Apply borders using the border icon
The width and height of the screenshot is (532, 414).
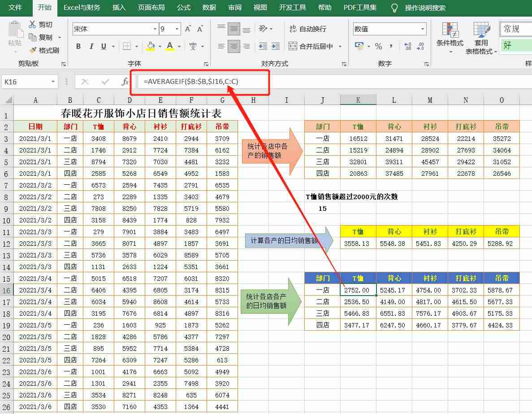tap(127, 46)
